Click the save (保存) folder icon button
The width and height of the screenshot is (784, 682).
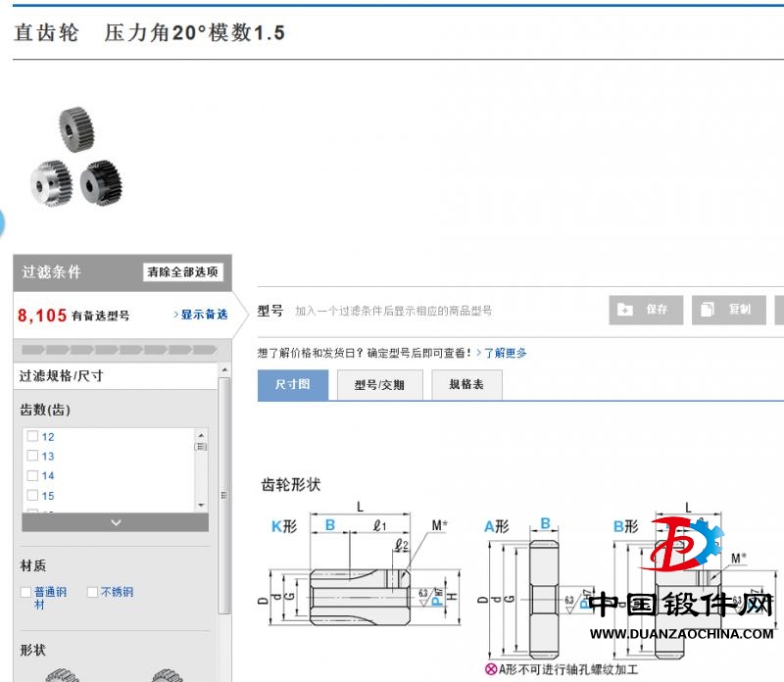(645, 310)
